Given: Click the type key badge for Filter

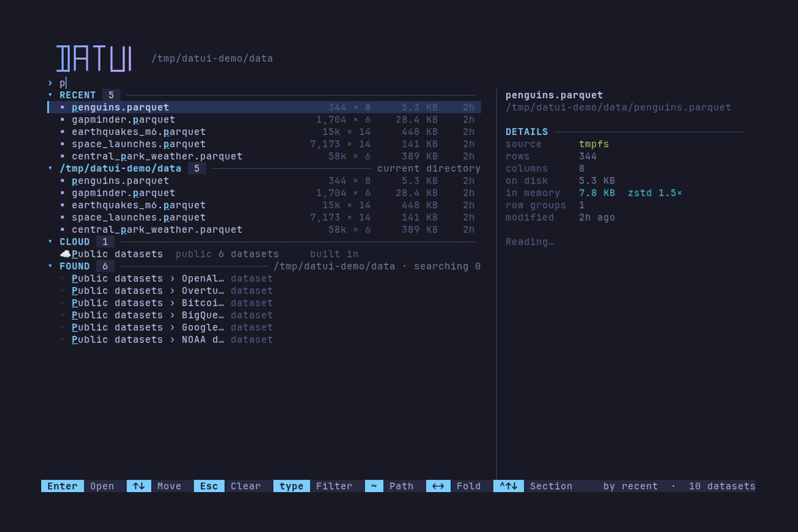Looking at the screenshot, I should [291, 486].
